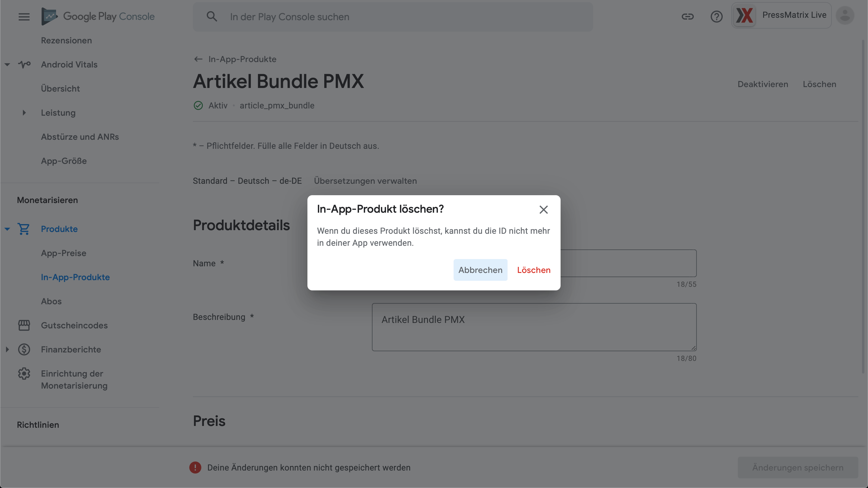Screen dimensions: 868x488
Task: Open the user account avatar
Action: pyautogui.click(x=845, y=15)
